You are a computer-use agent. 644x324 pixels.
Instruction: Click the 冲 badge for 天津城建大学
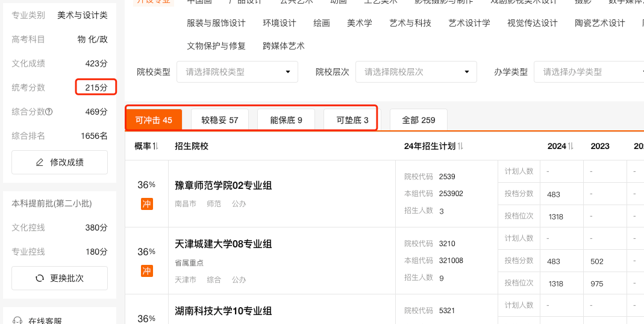click(x=146, y=271)
